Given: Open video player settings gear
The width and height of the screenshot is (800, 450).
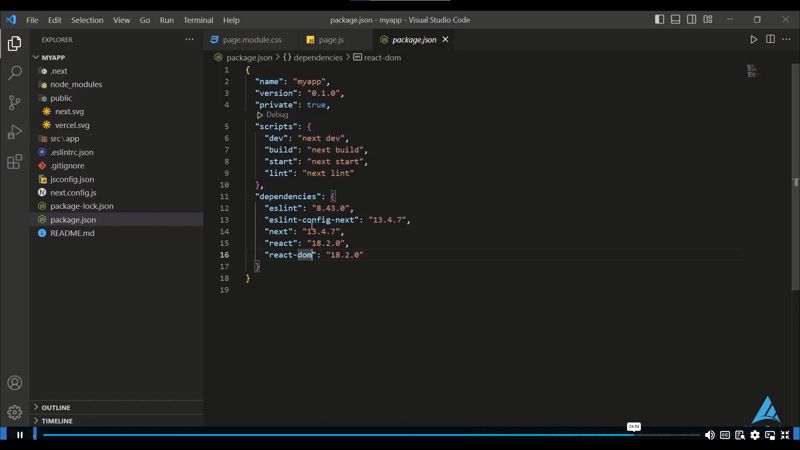Looking at the screenshot, I should click(x=755, y=435).
